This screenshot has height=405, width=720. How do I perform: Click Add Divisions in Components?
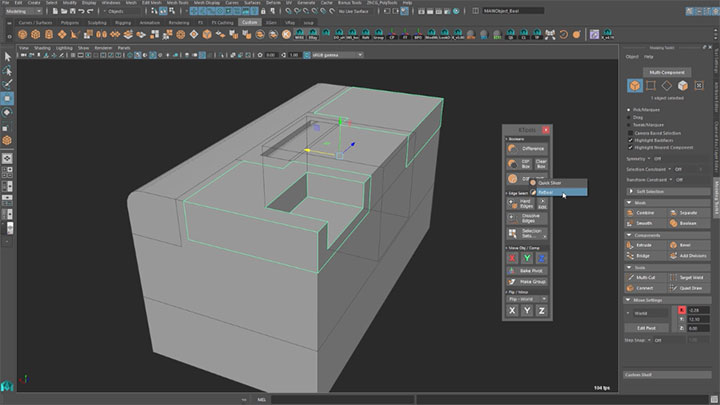tap(688, 256)
